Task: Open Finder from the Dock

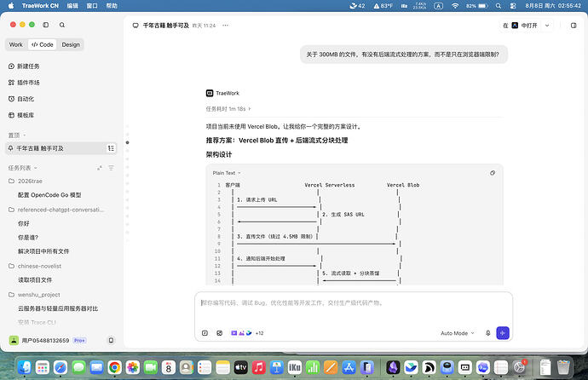Action: [25, 367]
